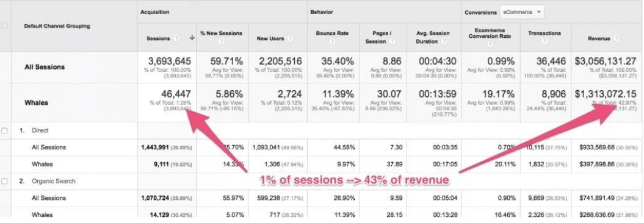The image size is (644, 223).
Task: Toggle the Sessions sort descending arrow
Action: 192,38
